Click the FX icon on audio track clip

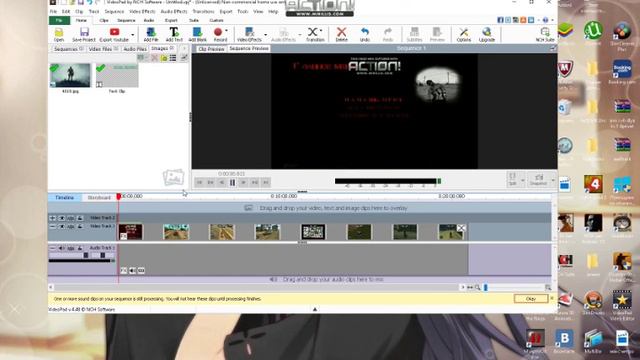tap(124, 270)
